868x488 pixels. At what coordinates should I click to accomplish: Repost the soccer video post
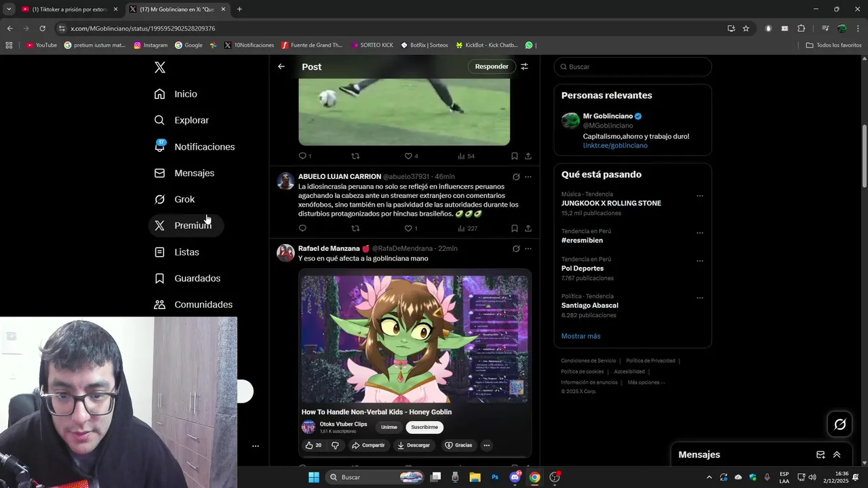click(355, 156)
